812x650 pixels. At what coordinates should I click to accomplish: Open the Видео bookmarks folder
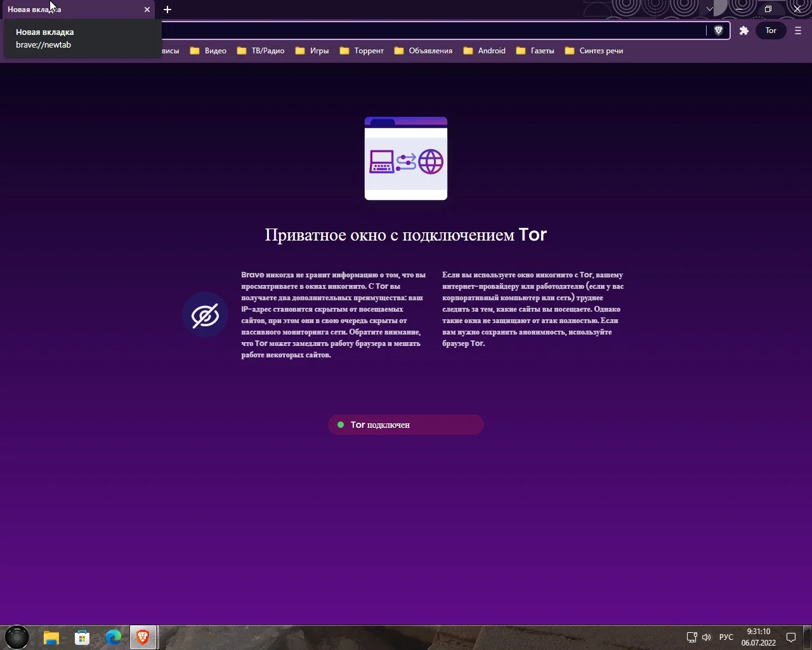[208, 51]
